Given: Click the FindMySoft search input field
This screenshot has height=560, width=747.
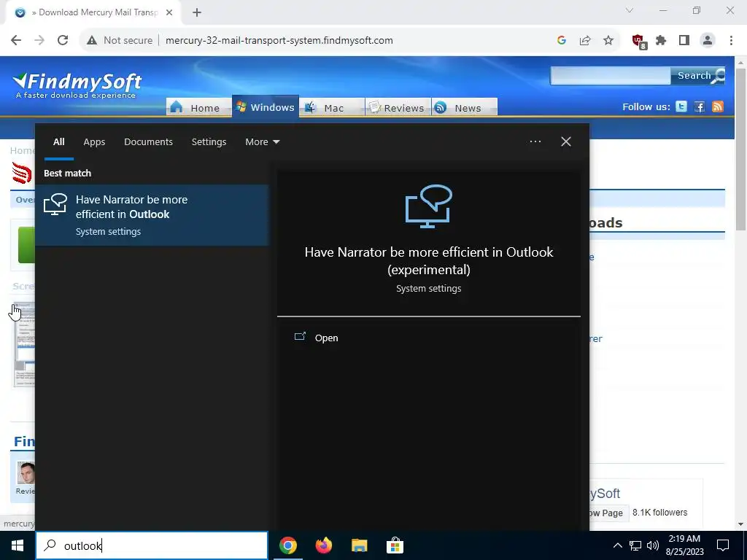Looking at the screenshot, I should 611,76.
